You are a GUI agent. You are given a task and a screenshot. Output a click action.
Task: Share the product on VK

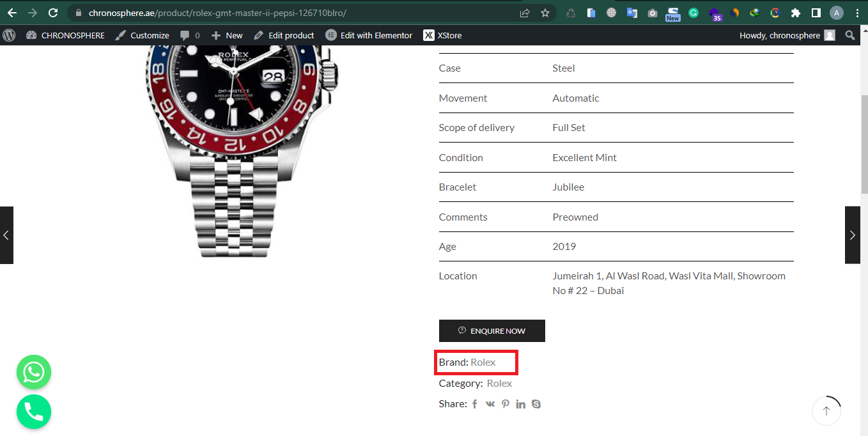click(x=490, y=404)
